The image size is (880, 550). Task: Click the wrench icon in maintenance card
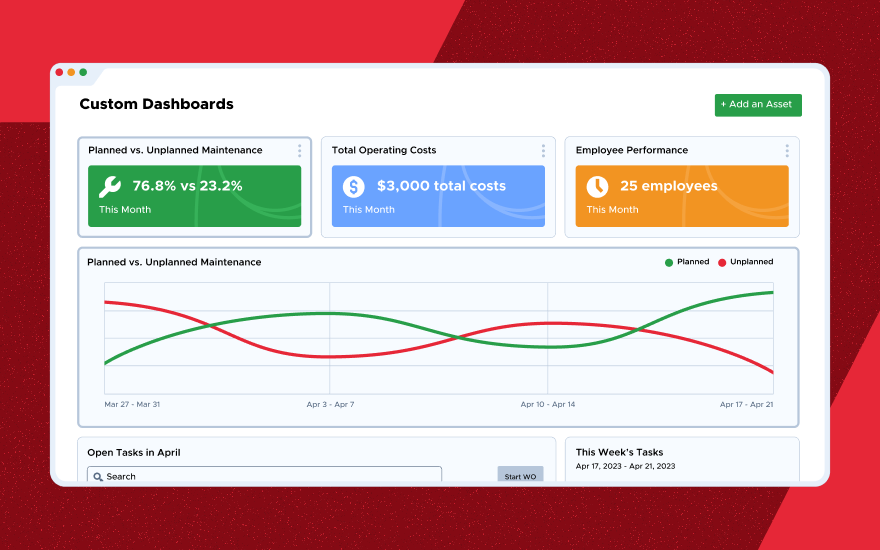click(x=111, y=186)
